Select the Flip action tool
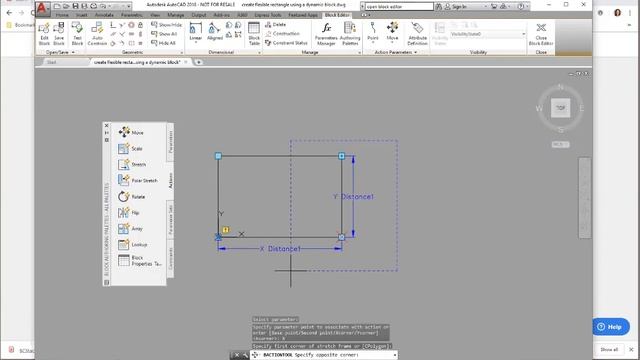 tap(129, 212)
